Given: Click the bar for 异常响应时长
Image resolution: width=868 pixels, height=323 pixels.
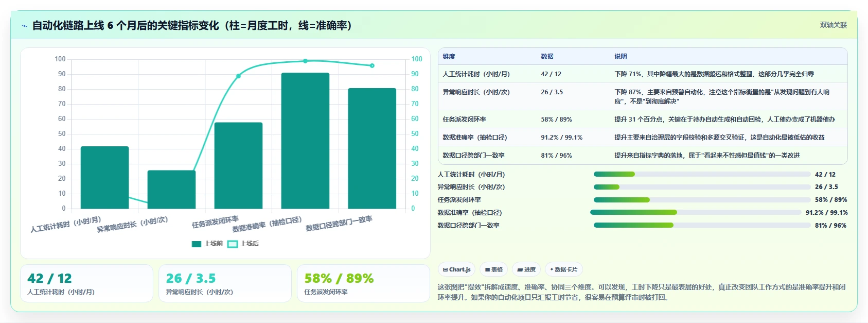Looking at the screenshot, I should click(x=171, y=190).
